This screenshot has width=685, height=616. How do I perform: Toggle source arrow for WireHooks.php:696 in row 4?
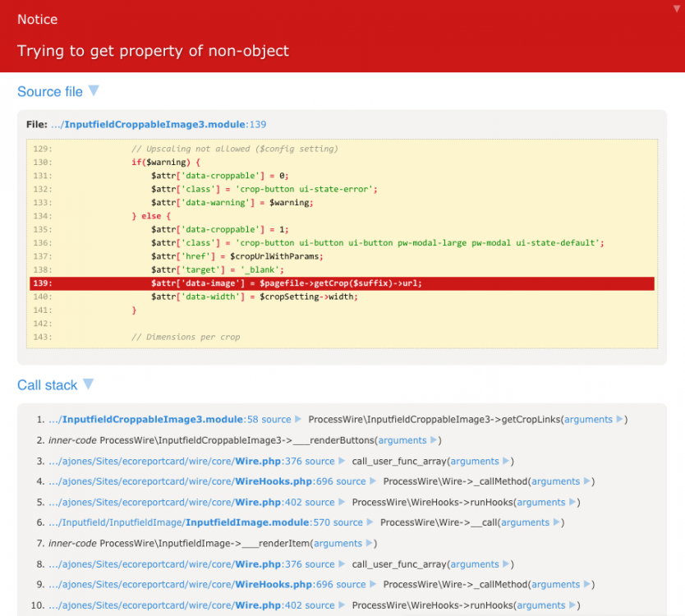tap(373, 481)
